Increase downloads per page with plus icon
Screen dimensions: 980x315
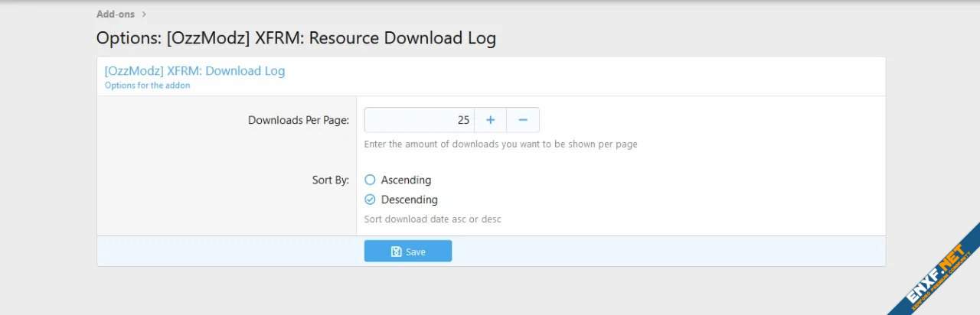click(x=490, y=120)
